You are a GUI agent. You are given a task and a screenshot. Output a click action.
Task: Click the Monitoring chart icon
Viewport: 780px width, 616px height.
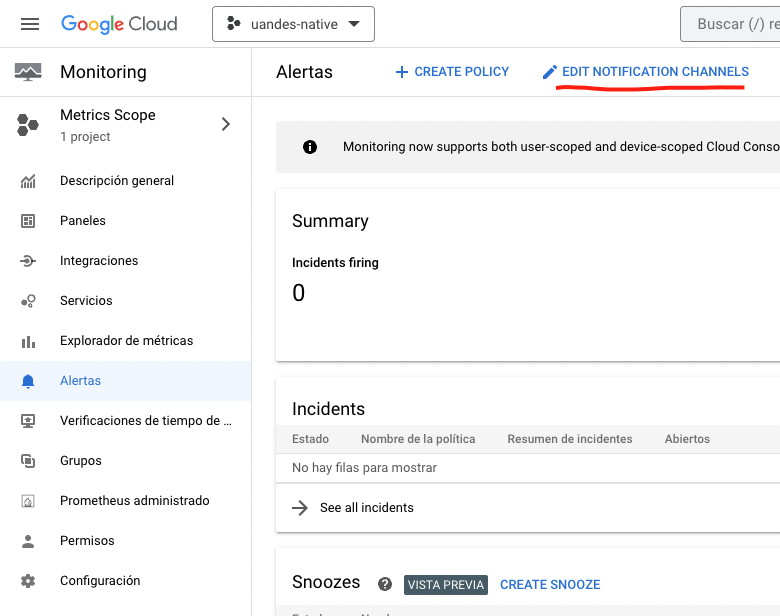click(x=28, y=72)
